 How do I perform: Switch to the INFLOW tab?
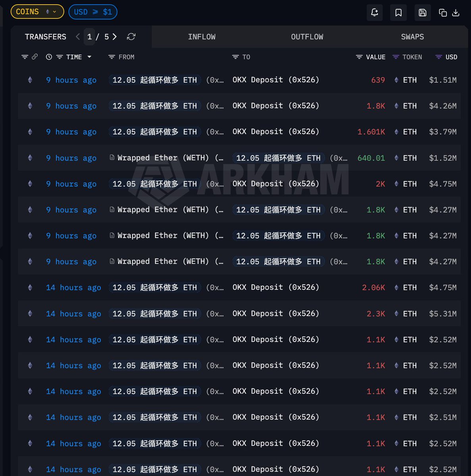tap(202, 37)
